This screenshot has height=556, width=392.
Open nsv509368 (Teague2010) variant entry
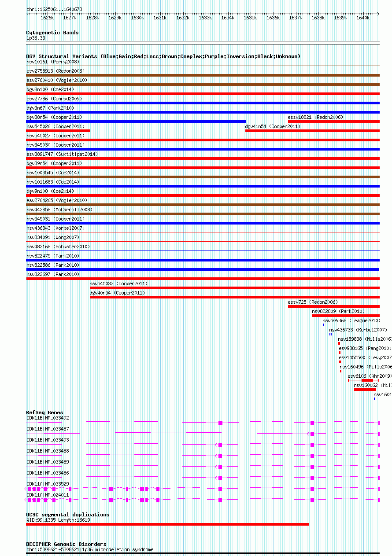pyautogui.click(x=351, y=320)
